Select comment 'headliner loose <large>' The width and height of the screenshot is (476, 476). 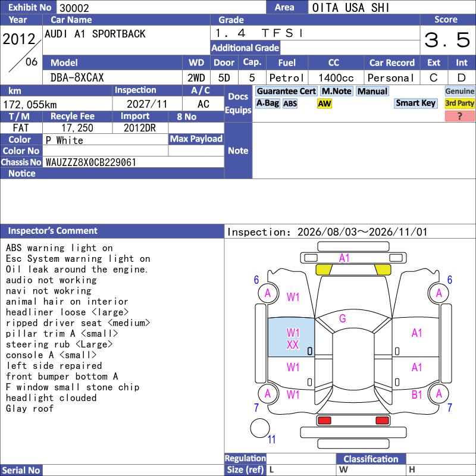tap(67, 312)
